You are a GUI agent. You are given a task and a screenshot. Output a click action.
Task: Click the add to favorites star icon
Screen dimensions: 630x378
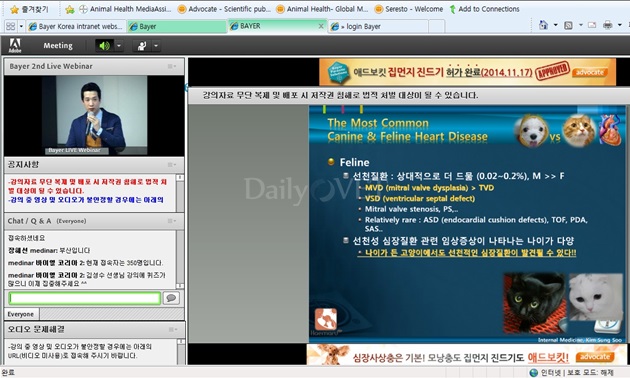[70, 9]
